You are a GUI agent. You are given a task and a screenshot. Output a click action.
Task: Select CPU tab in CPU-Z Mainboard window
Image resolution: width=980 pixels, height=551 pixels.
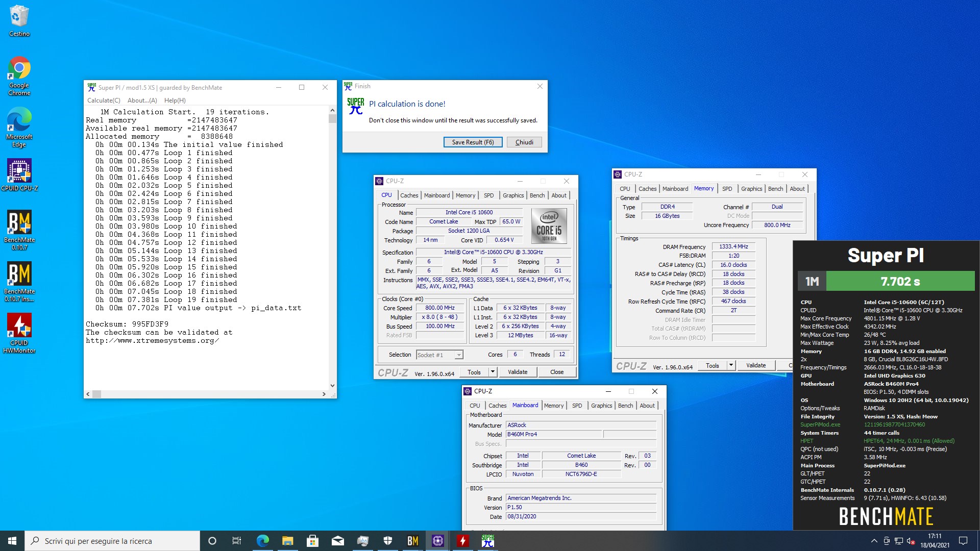pyautogui.click(x=475, y=406)
